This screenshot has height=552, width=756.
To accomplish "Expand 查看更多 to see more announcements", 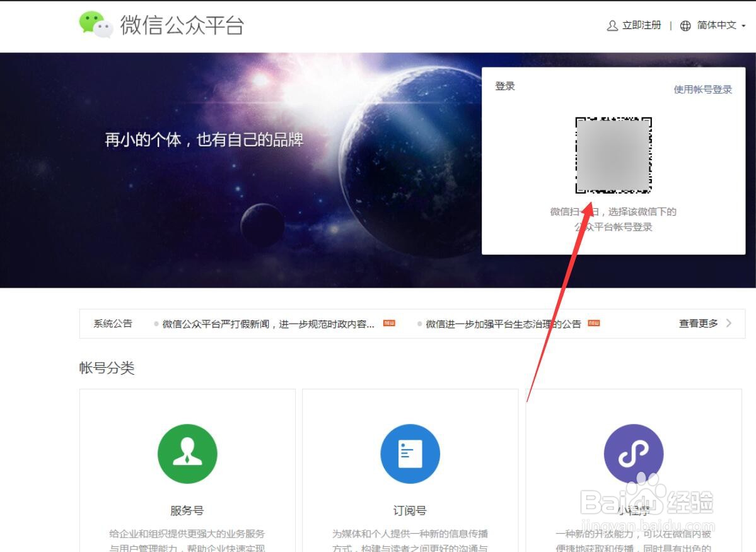I will click(x=697, y=323).
